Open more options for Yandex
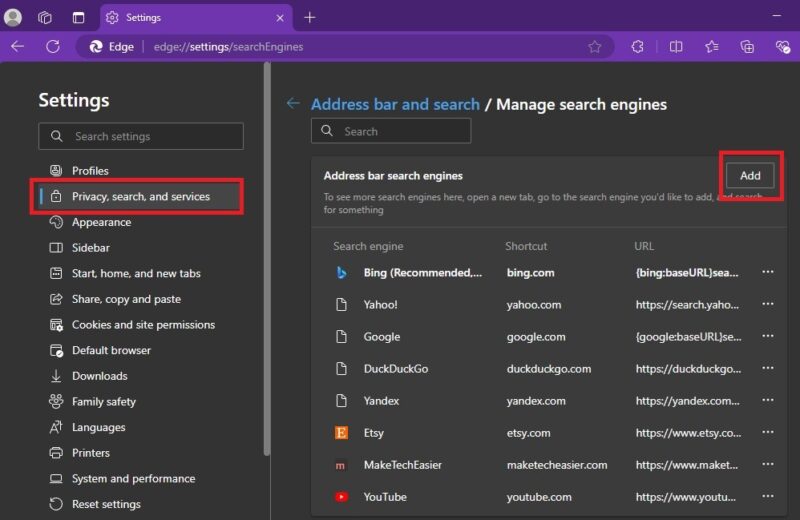The height and width of the screenshot is (520, 800). pos(768,400)
